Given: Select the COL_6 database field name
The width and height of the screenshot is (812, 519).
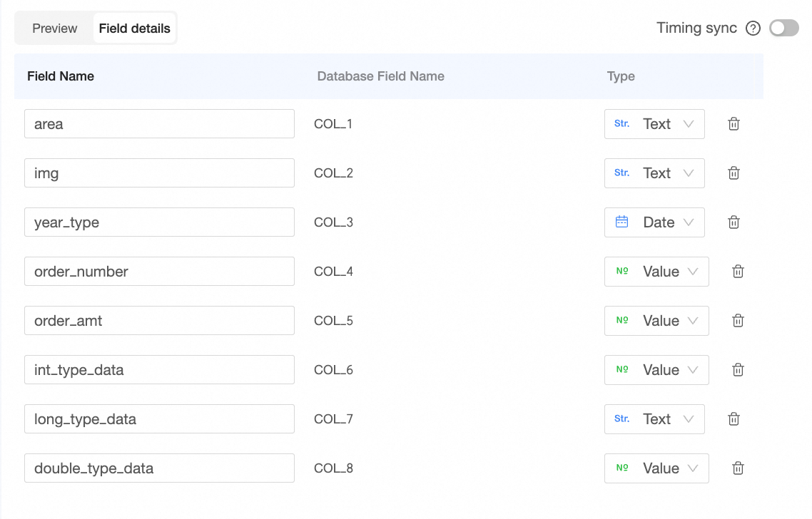Looking at the screenshot, I should click(x=333, y=369).
